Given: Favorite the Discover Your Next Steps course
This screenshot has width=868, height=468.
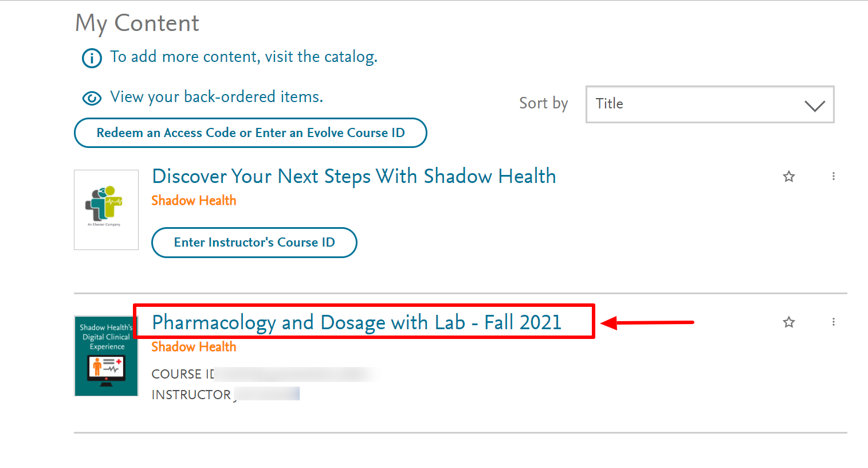Looking at the screenshot, I should click(x=789, y=177).
